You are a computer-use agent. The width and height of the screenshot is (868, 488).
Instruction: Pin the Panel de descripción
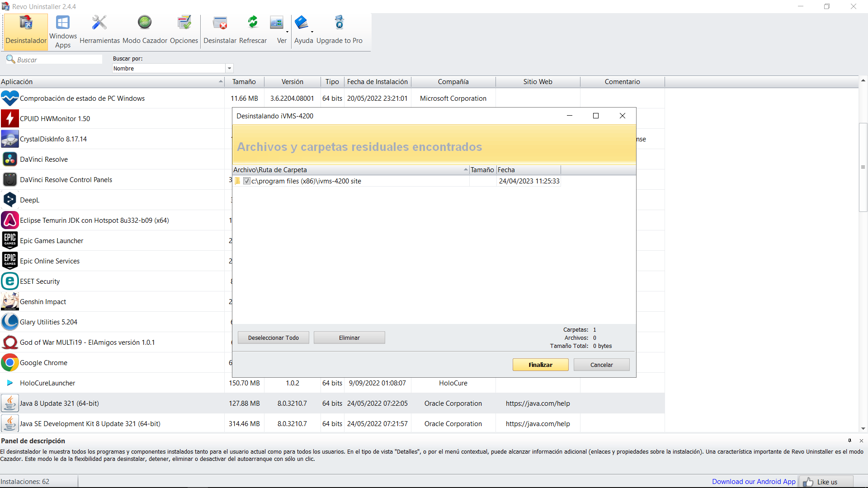[x=849, y=441]
